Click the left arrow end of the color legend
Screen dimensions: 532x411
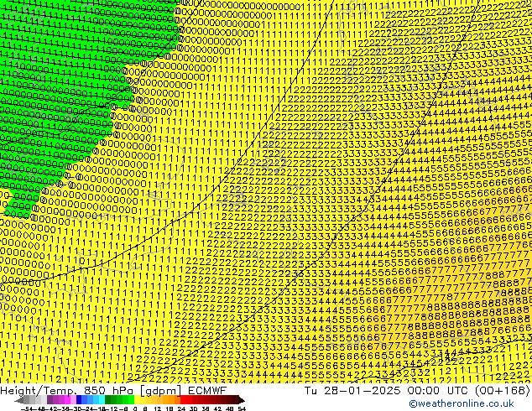pos(19,400)
